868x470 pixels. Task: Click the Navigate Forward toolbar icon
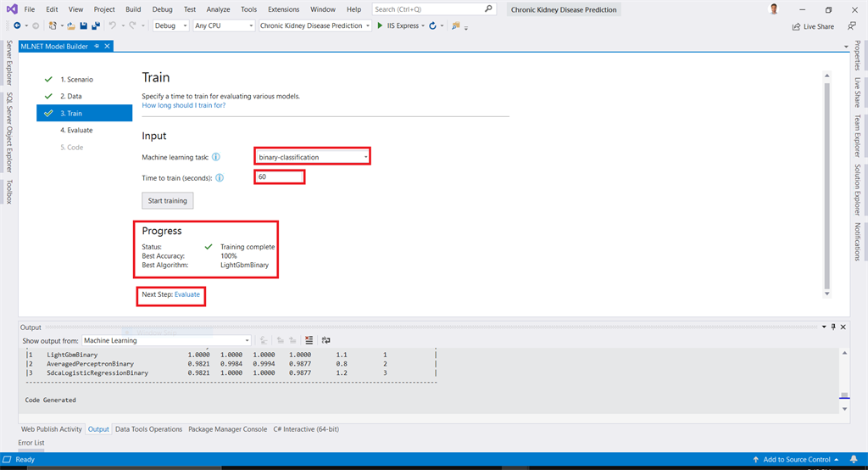36,25
